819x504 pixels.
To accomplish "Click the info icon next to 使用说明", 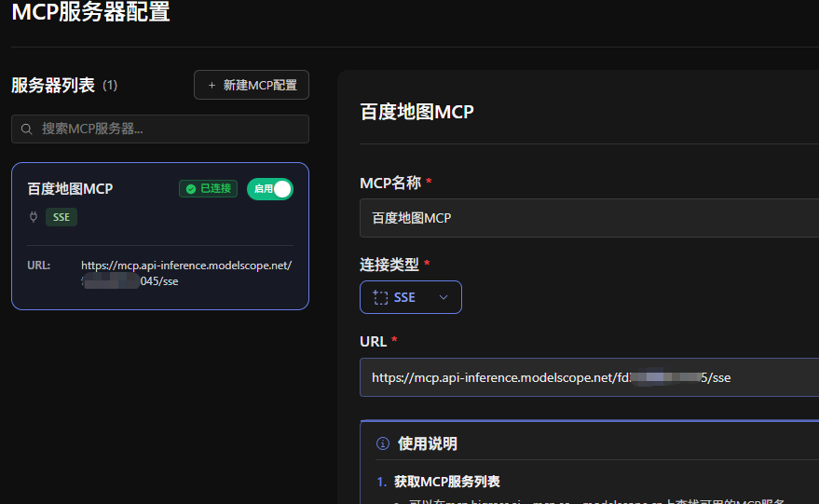I will [383, 443].
